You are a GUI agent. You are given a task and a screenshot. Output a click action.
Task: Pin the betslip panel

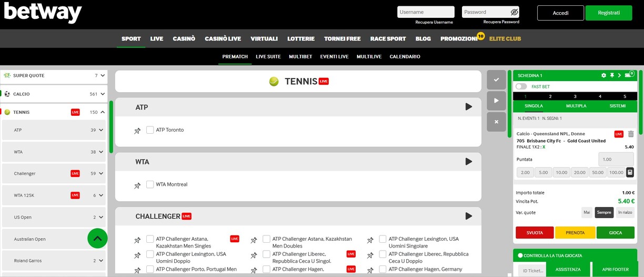[612, 75]
